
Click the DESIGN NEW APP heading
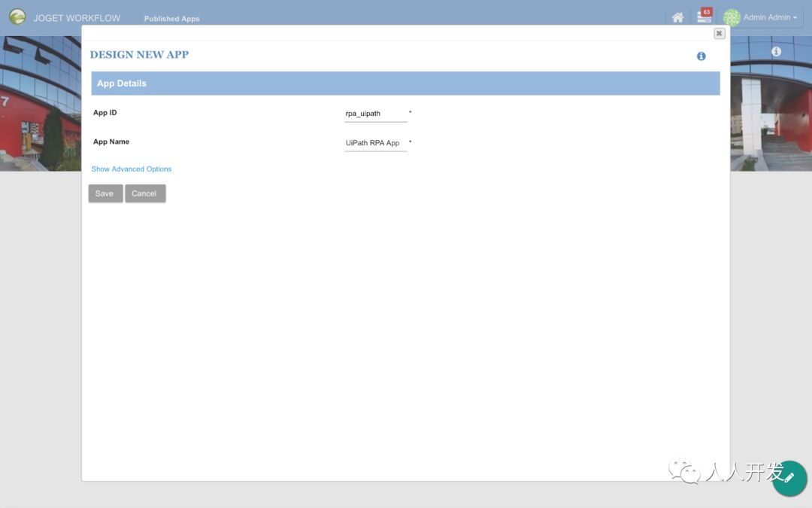point(139,55)
